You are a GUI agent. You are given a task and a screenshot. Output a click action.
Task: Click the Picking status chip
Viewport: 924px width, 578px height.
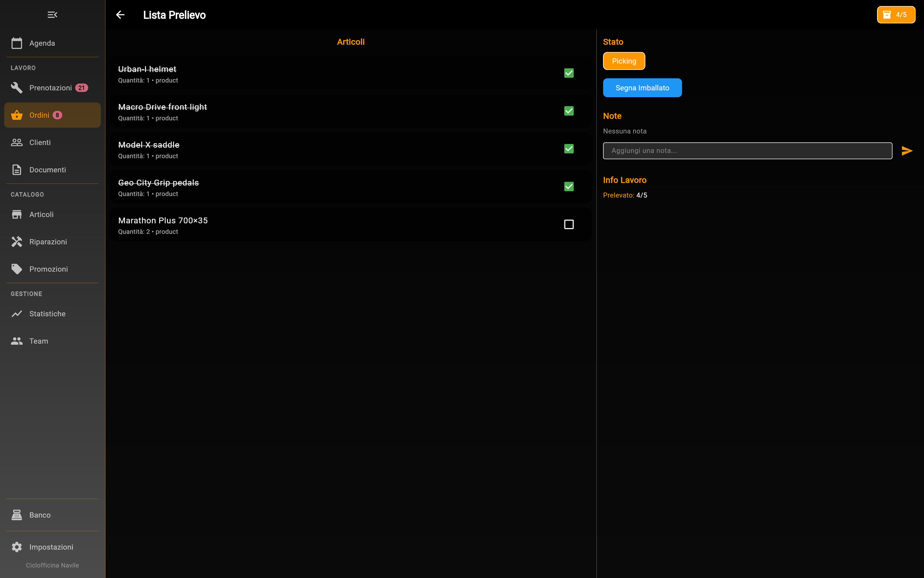pos(624,61)
